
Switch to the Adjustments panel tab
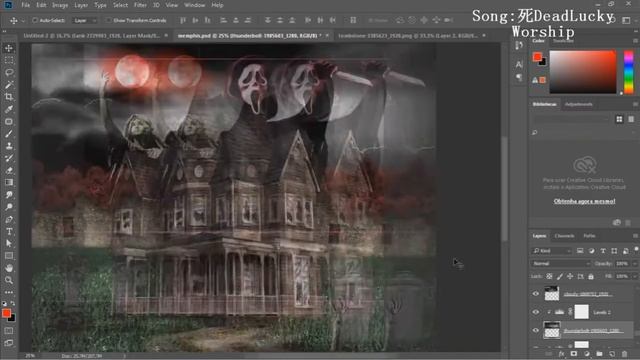579,104
